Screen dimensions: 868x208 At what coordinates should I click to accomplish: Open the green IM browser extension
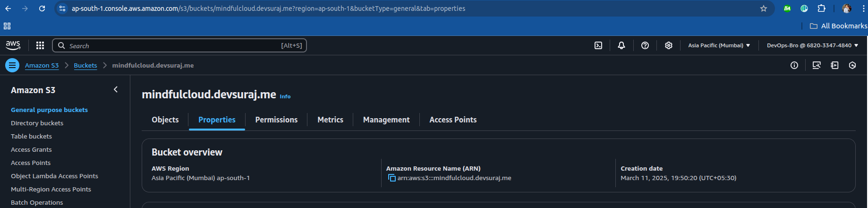click(x=787, y=9)
